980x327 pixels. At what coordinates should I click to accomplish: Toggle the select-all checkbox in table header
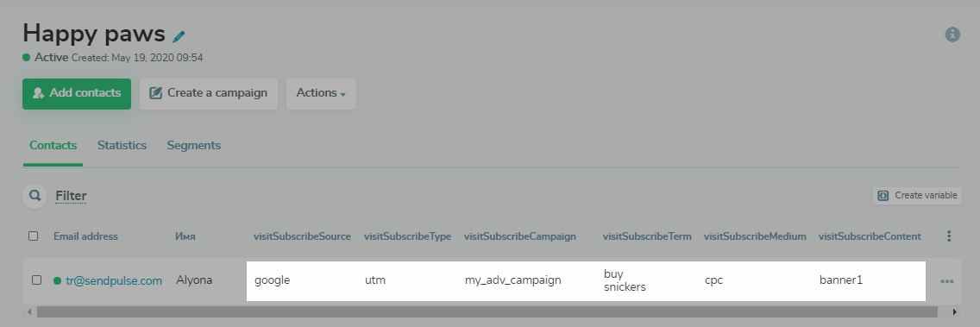[33, 236]
